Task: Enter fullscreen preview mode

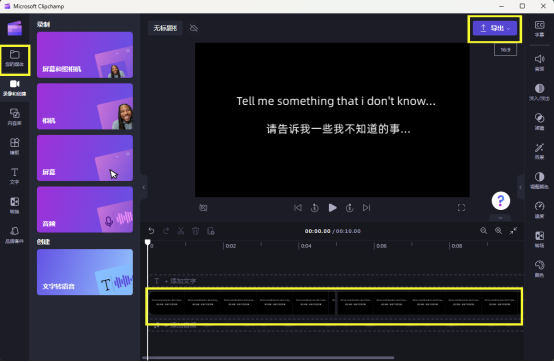Action: tap(461, 208)
